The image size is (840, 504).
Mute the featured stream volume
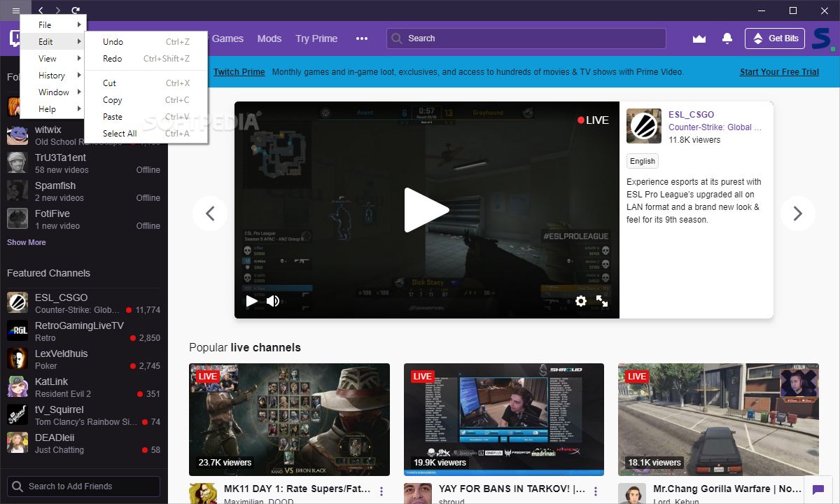[273, 301]
